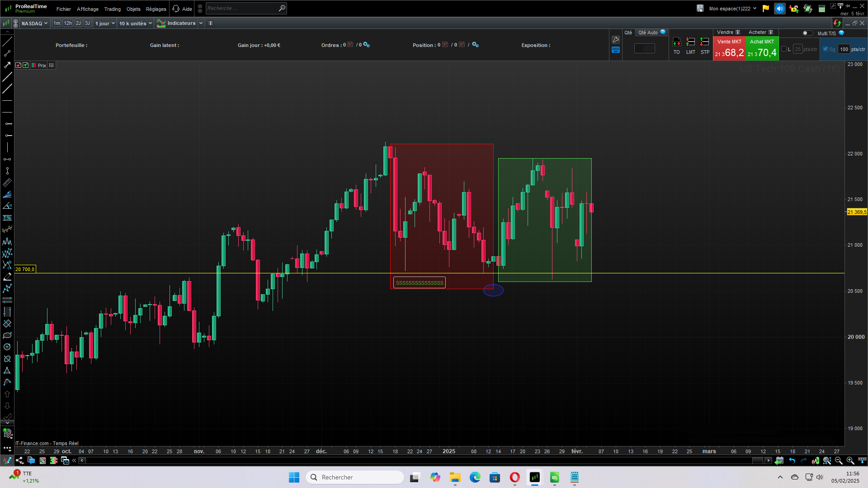Open trading panel wrench settings
The width and height of the screenshot is (868, 488).
(615, 40)
